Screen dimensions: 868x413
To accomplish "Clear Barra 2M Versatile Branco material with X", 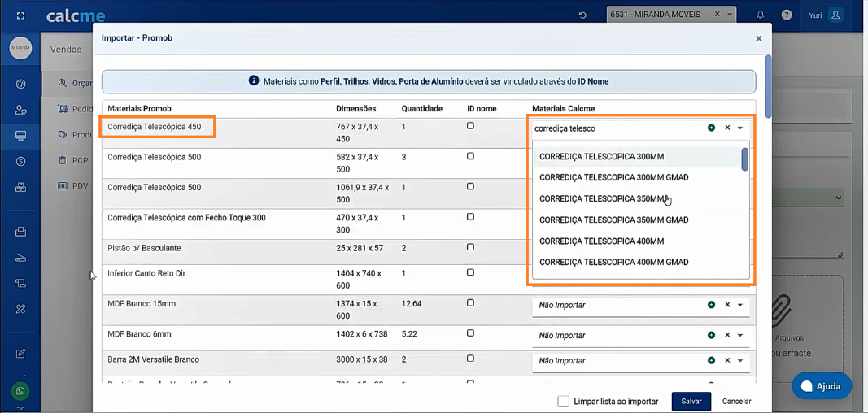I will coord(727,360).
